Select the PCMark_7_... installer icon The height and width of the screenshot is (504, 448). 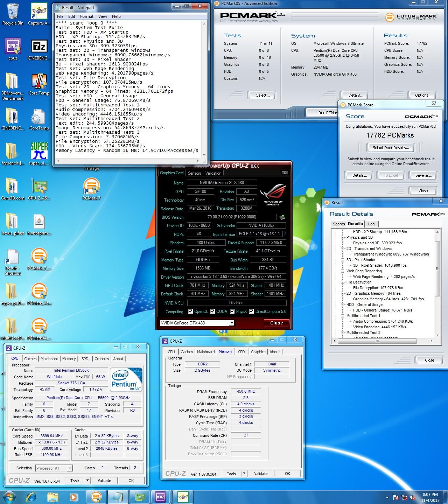pyautogui.click(x=39, y=259)
